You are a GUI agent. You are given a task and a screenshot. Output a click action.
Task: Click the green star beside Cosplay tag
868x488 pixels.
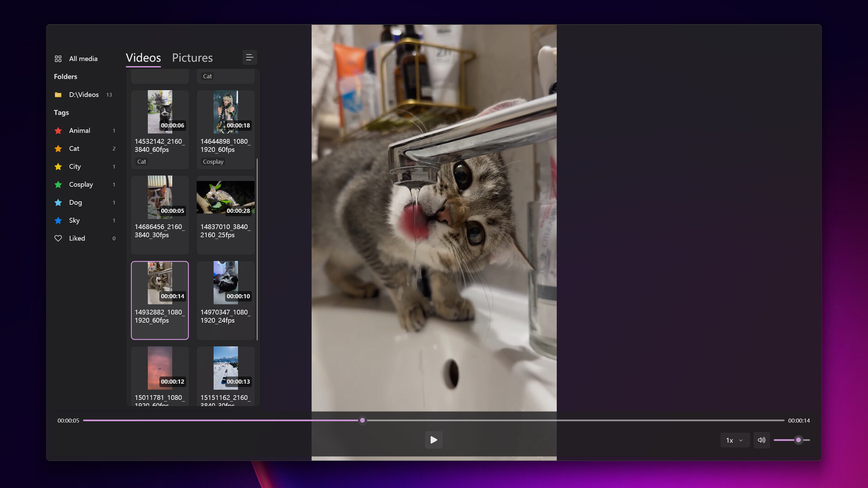pyautogui.click(x=58, y=184)
